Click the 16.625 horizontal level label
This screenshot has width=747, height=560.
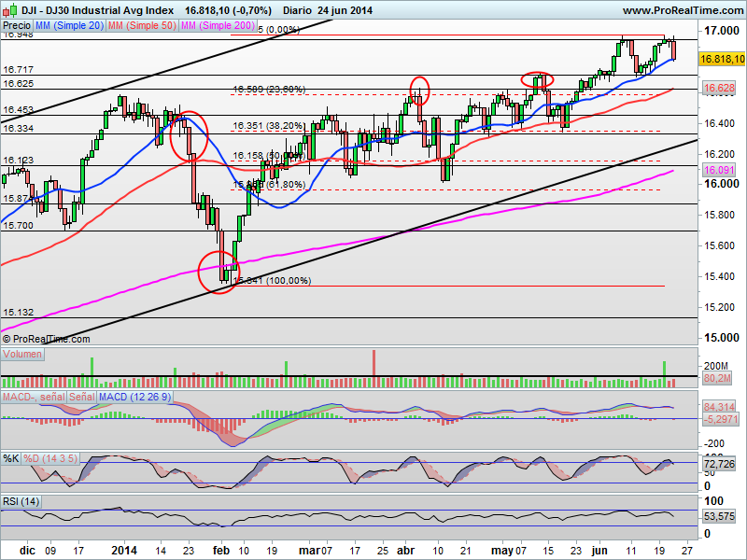(x=18, y=84)
